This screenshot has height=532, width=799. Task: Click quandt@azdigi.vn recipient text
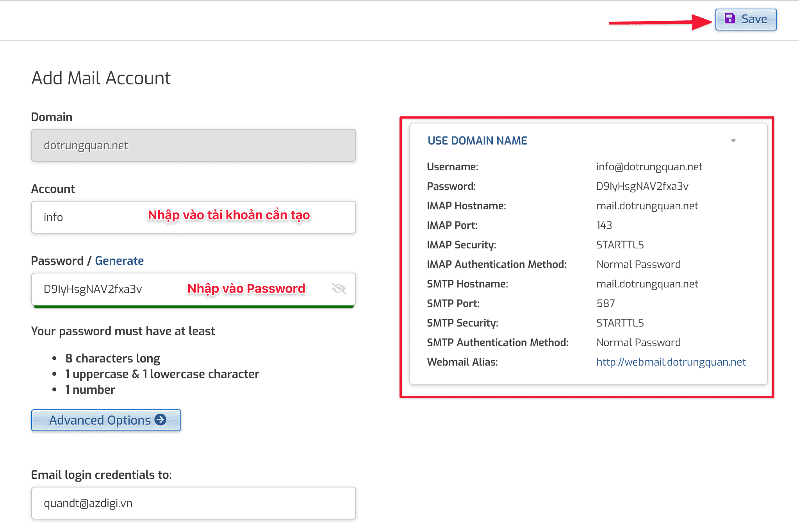tap(88, 503)
